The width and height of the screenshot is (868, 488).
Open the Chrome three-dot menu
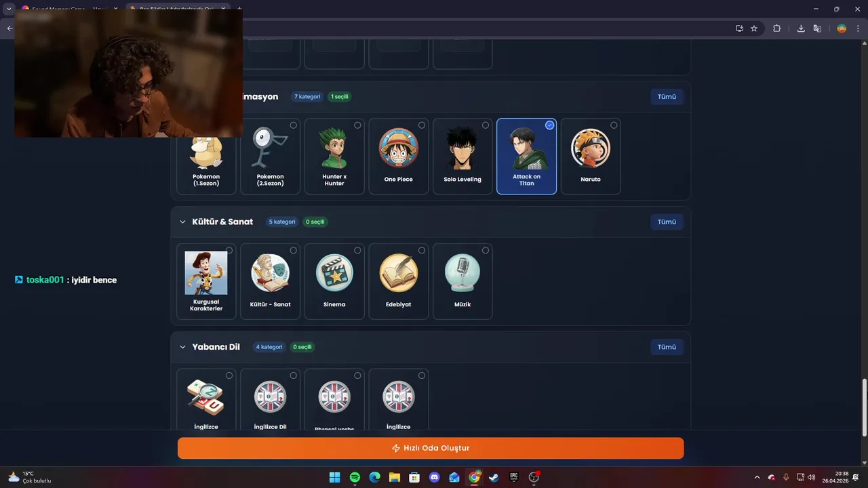859,28
